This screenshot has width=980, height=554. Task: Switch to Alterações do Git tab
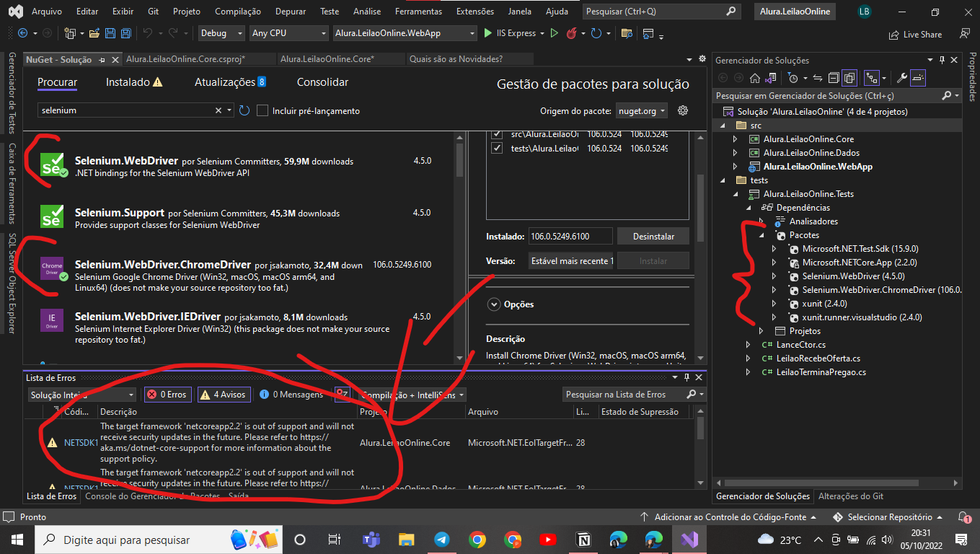851,496
